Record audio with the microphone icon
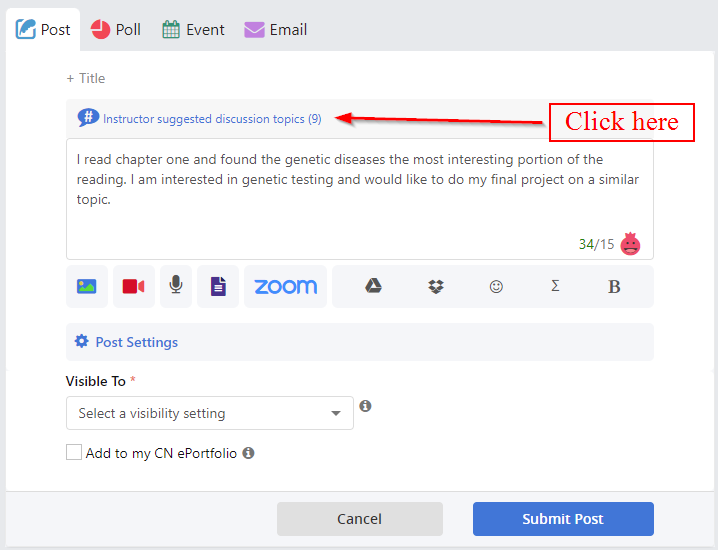Screen dimensions: 718x550 pyautogui.click(x=176, y=286)
